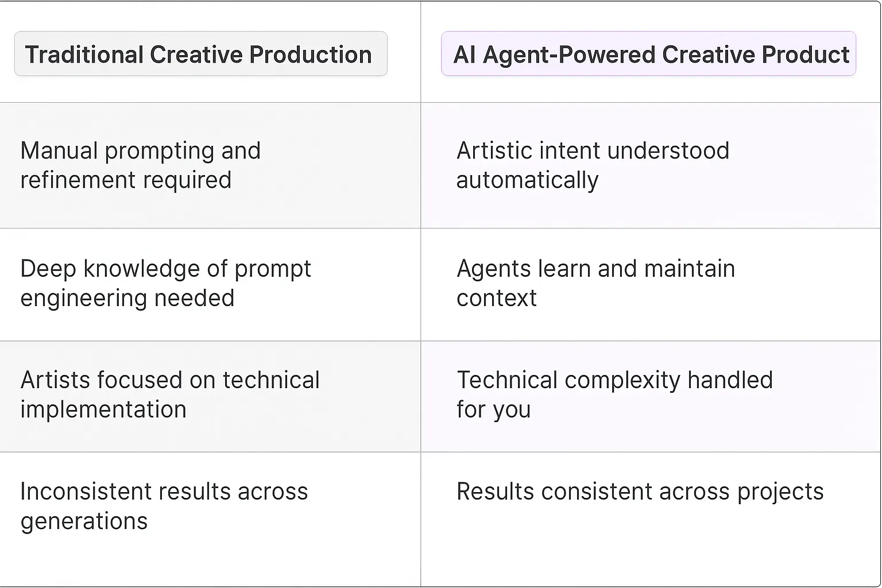Screen dimensions: 882x588
Task: Click the word 'implementation' in the left column
Action: coord(103,410)
